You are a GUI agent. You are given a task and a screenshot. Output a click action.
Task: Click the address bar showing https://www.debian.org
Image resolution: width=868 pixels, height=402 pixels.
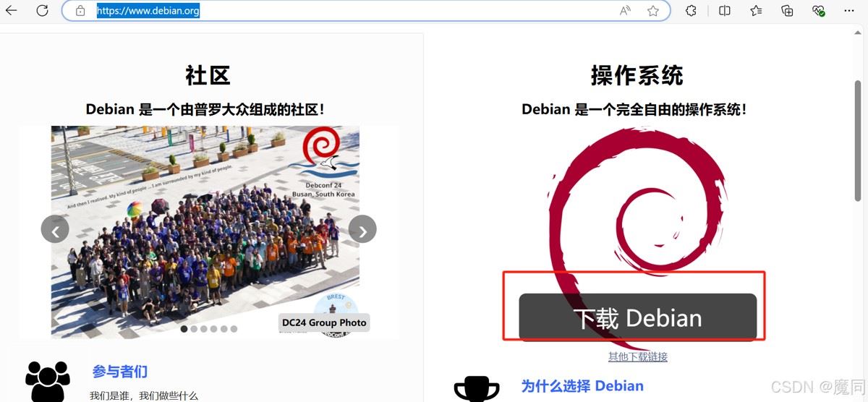366,11
